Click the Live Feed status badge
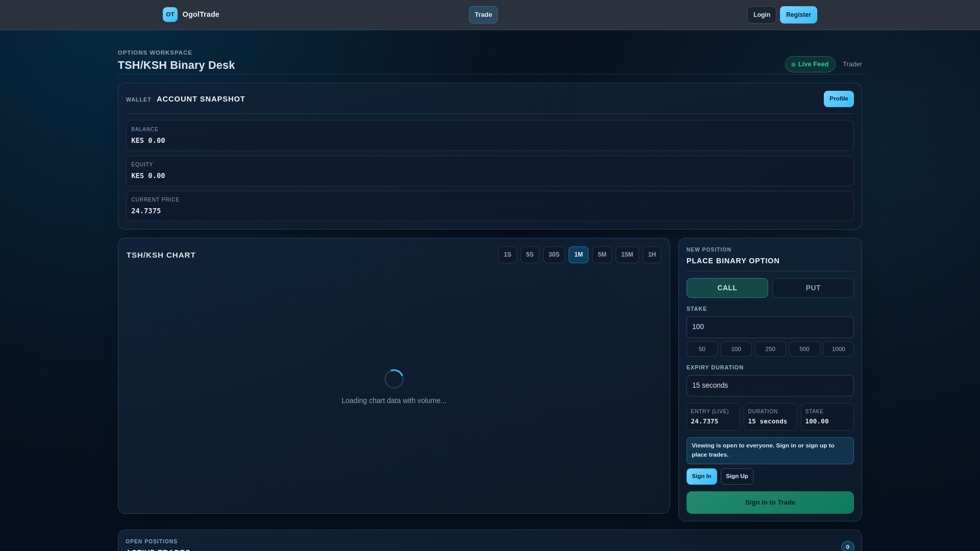 [810, 64]
